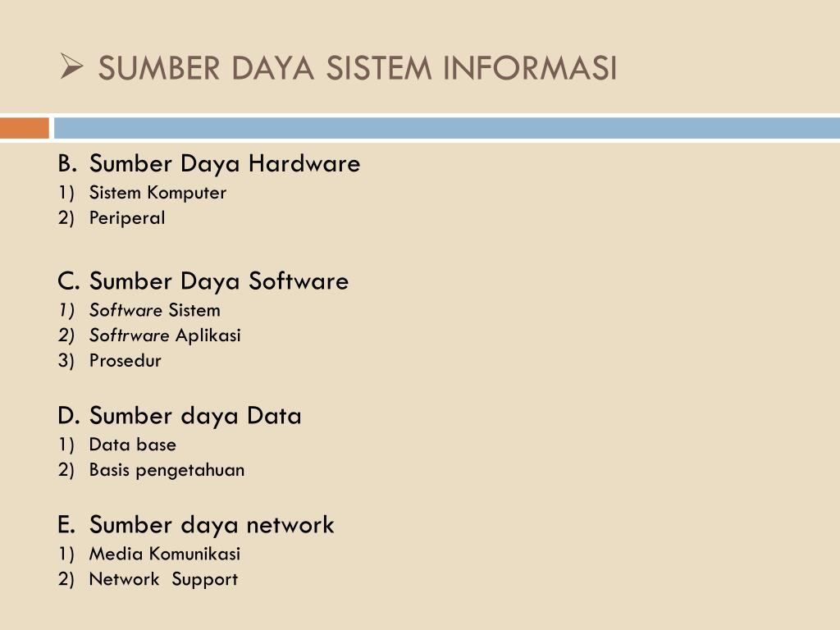
Task: Click the Data base list item
Action: coord(133,445)
